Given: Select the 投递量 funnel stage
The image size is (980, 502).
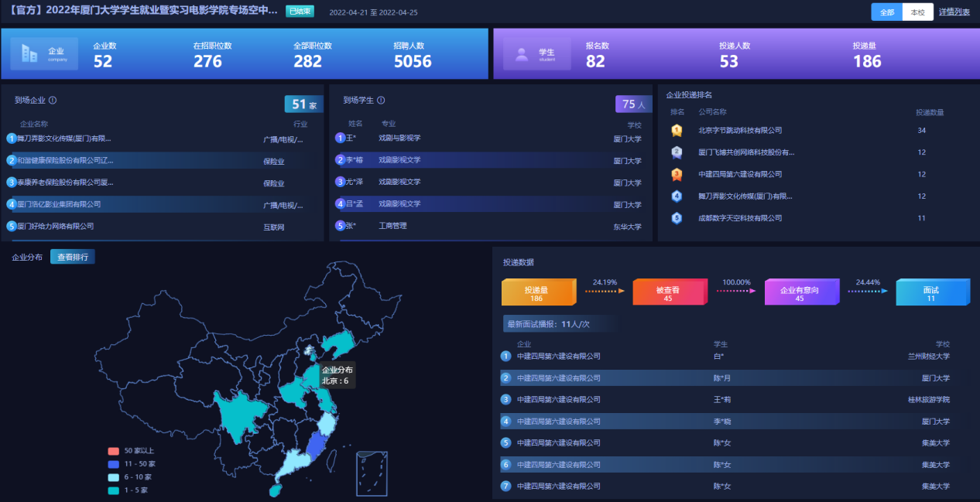Looking at the screenshot, I should (537, 292).
